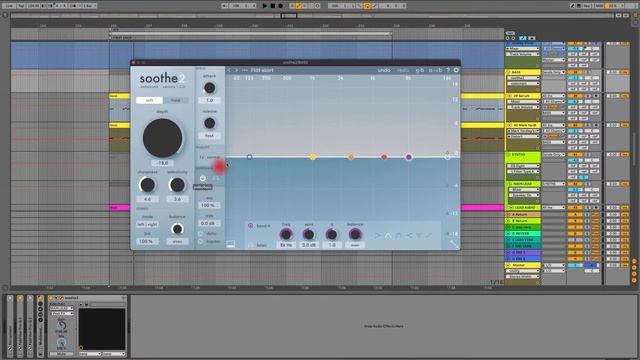Toggle soothe2 bypass
The width and height of the screenshot is (640, 360).
pos(201,241)
